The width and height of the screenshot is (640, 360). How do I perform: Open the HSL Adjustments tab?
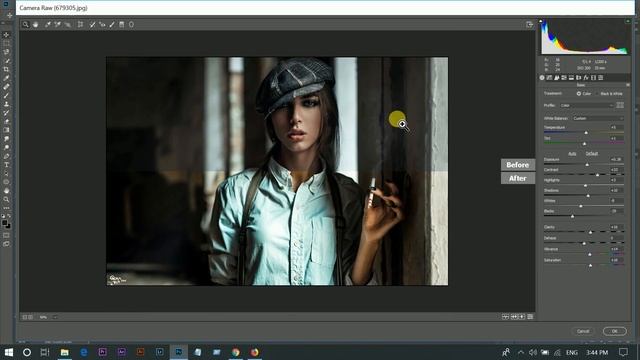[x=564, y=78]
